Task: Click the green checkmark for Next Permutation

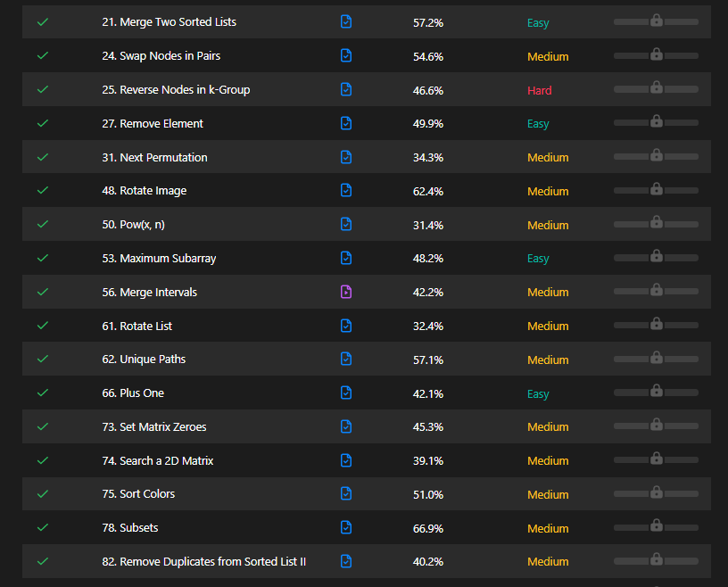Action: click(x=42, y=157)
